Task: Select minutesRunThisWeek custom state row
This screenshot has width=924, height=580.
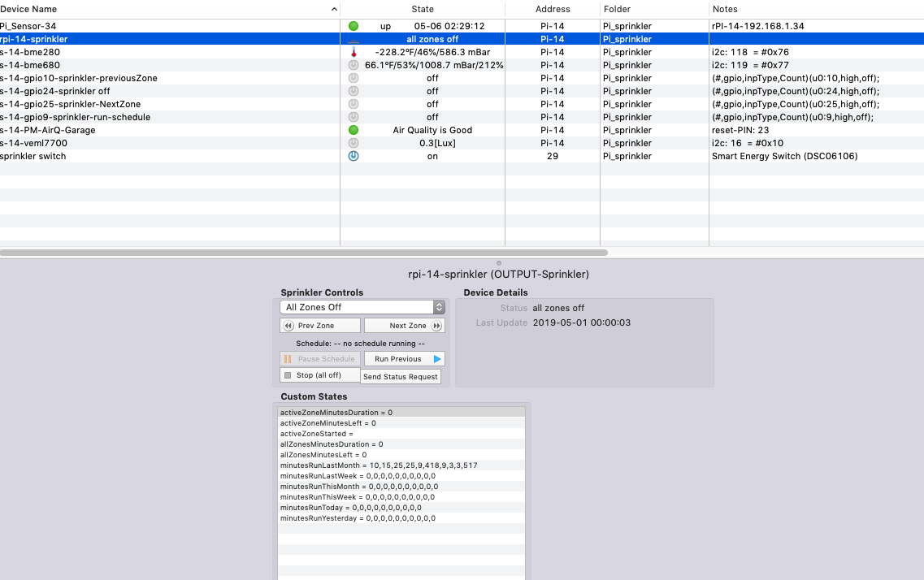Action: point(401,497)
